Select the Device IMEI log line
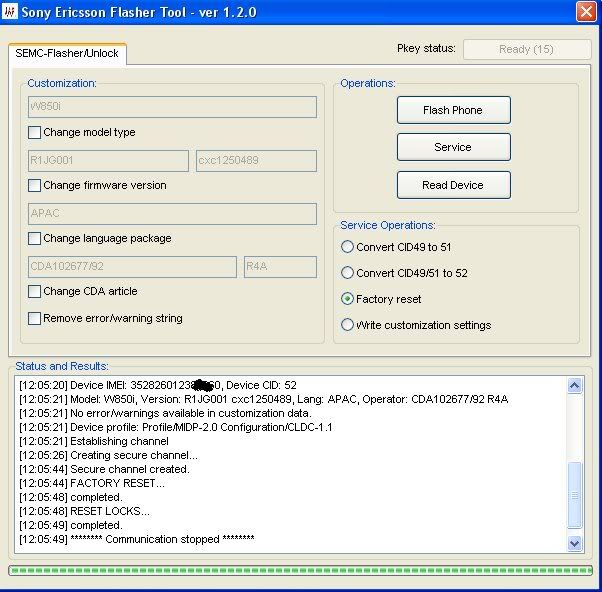Viewport: 602px width, 592px height. (158, 385)
